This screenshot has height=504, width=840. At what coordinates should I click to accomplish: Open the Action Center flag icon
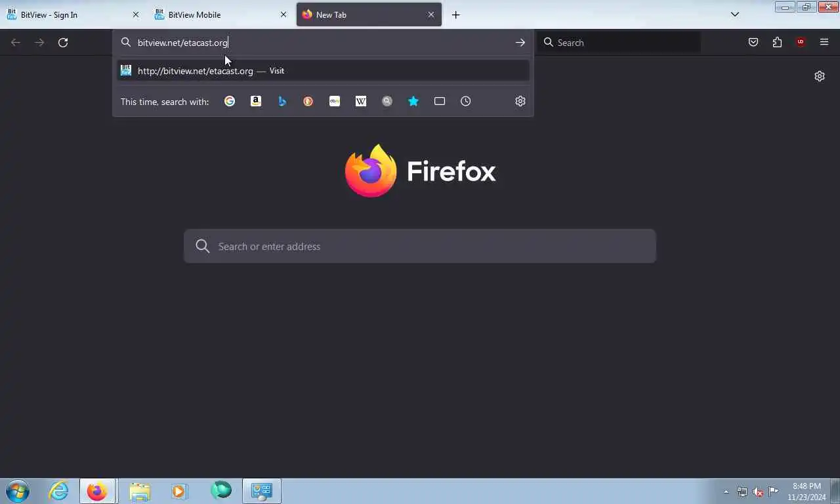(x=774, y=492)
